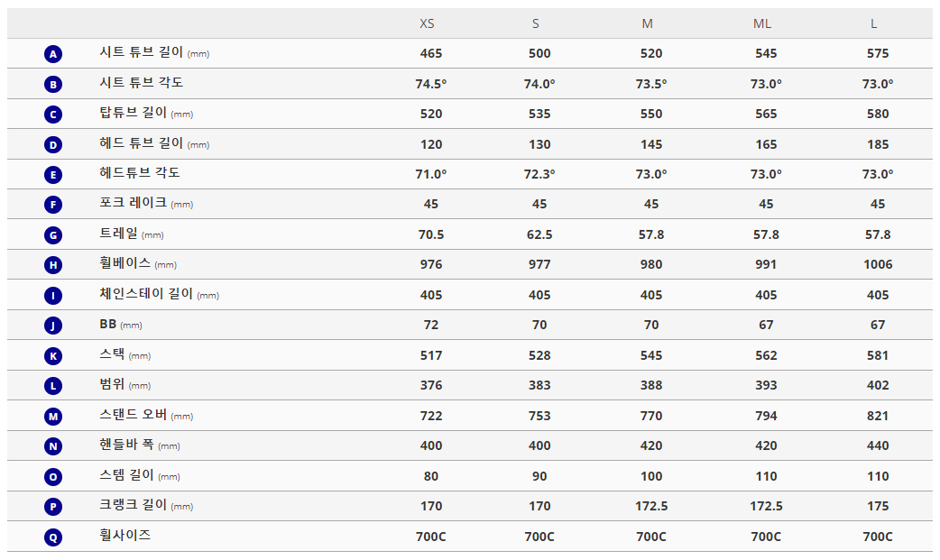Click the Q badge for wheel size
The image size is (940, 560).
(x=52, y=537)
